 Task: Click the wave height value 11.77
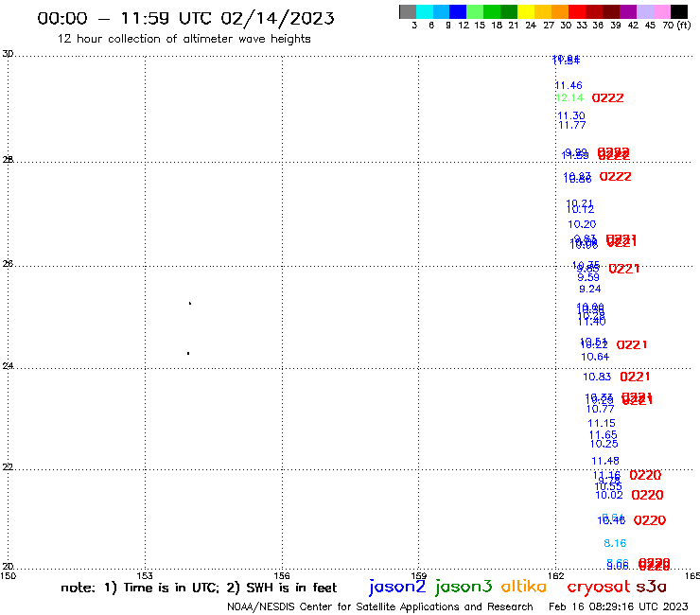(572, 126)
